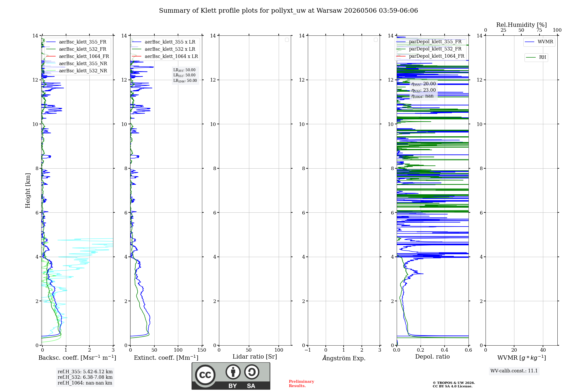Click the blue line swatch next to WVMR

click(530, 42)
